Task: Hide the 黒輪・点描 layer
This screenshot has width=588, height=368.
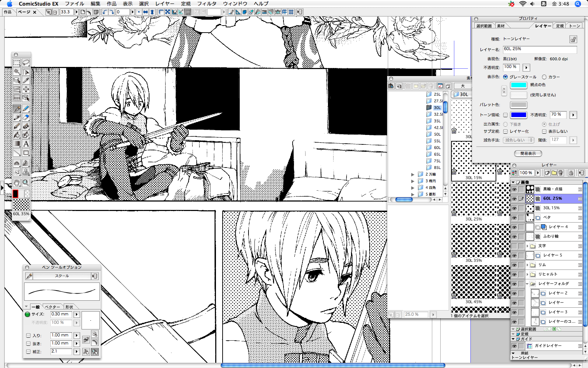Action: coord(514,189)
